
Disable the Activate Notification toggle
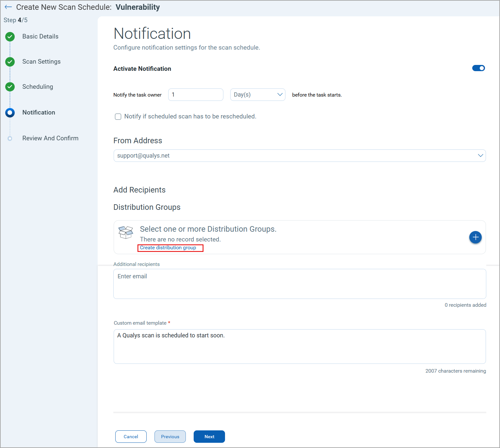tap(478, 68)
